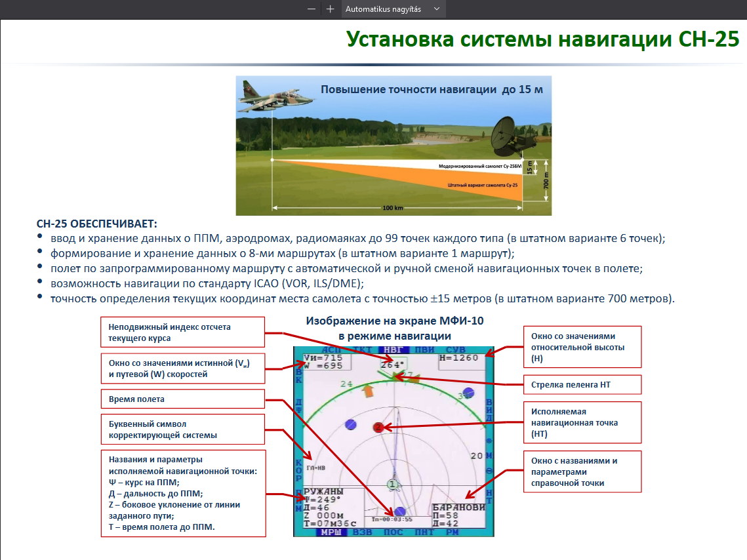Zoom out with the minus icon
The height and width of the screenshot is (560, 747).
312,9
